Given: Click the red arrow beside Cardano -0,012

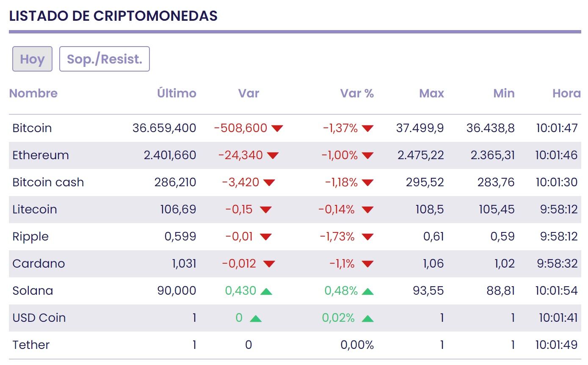Looking at the screenshot, I should [x=269, y=264].
